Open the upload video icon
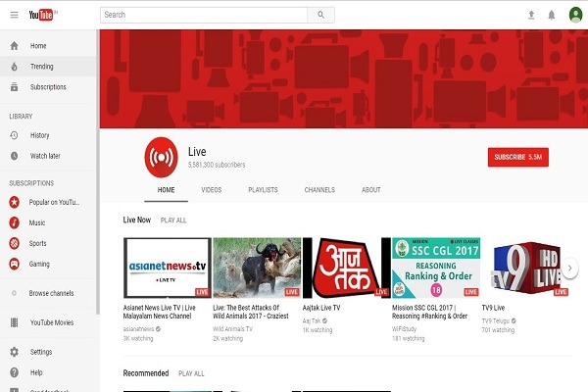Image resolution: width=588 pixels, height=392 pixels. click(531, 15)
